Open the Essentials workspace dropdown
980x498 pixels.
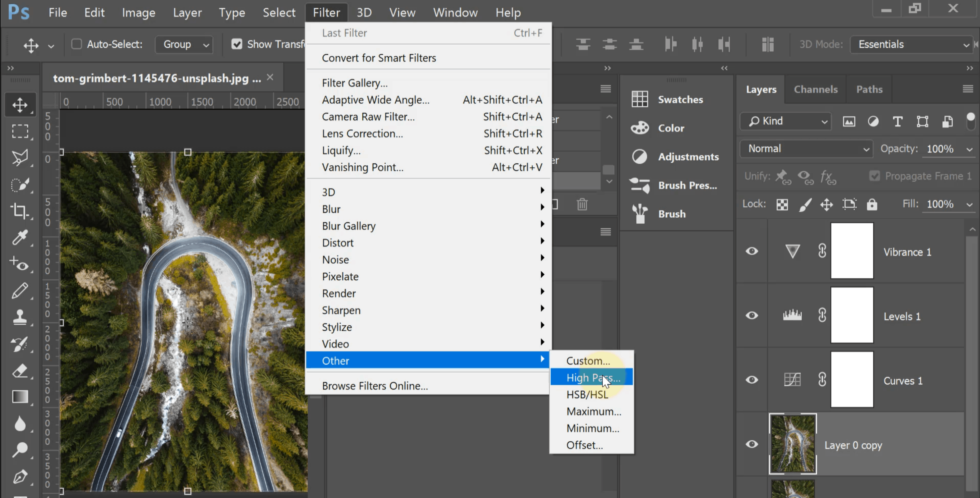pos(911,45)
